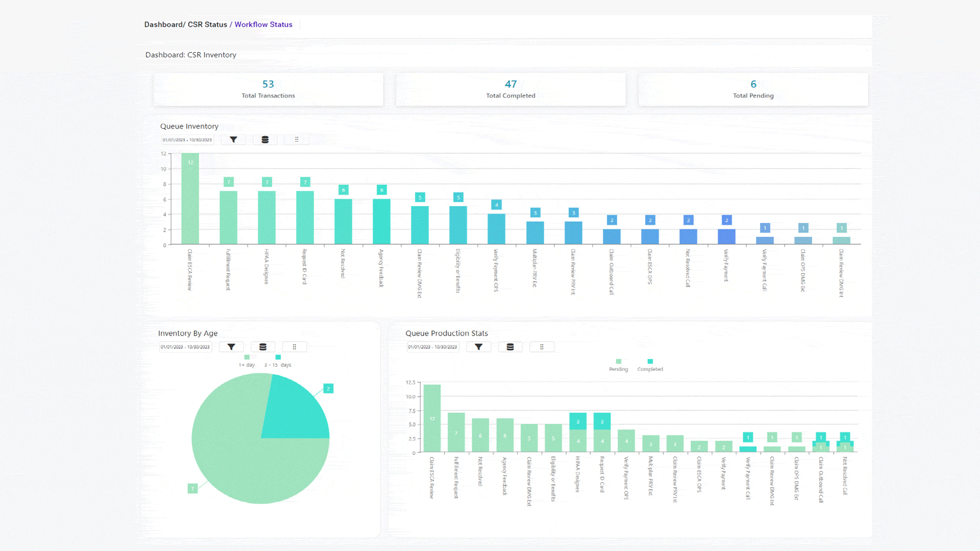Toggle the 1+ day pie legend
Screen dimensions: 980x551
pos(247,361)
